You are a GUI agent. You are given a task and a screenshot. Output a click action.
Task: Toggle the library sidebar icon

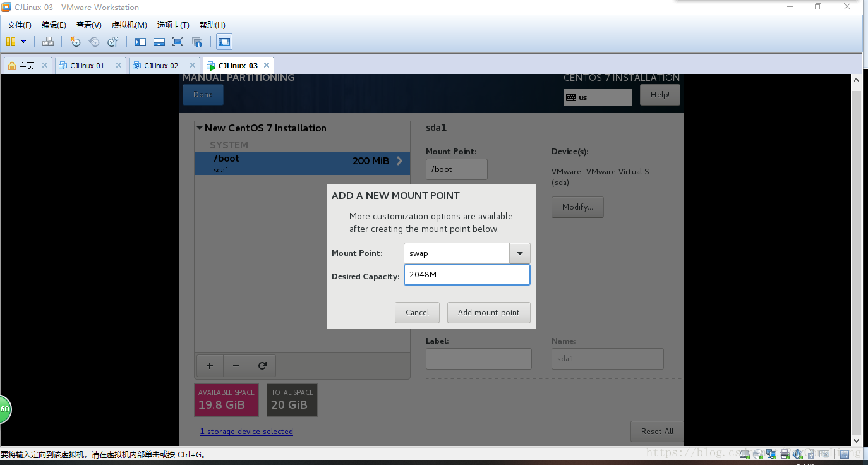click(140, 42)
